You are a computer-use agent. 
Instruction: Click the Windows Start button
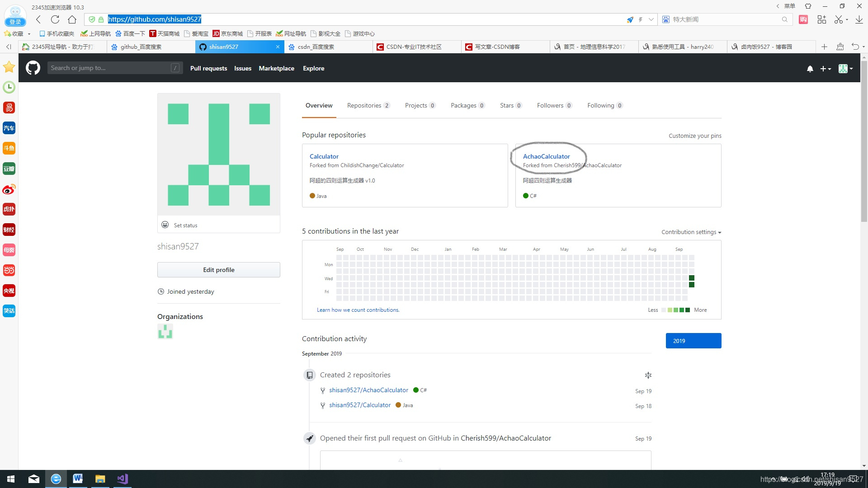(x=11, y=479)
